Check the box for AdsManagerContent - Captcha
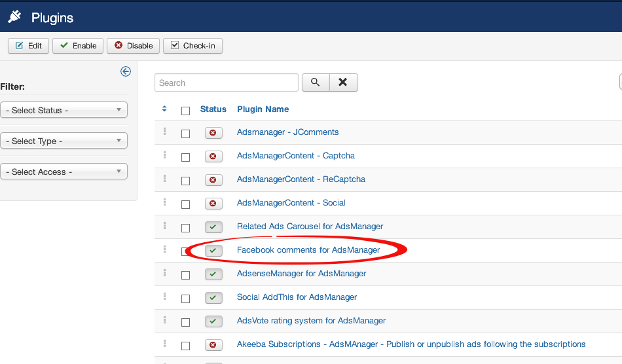Image resolution: width=622 pixels, height=364 pixels. (x=186, y=157)
